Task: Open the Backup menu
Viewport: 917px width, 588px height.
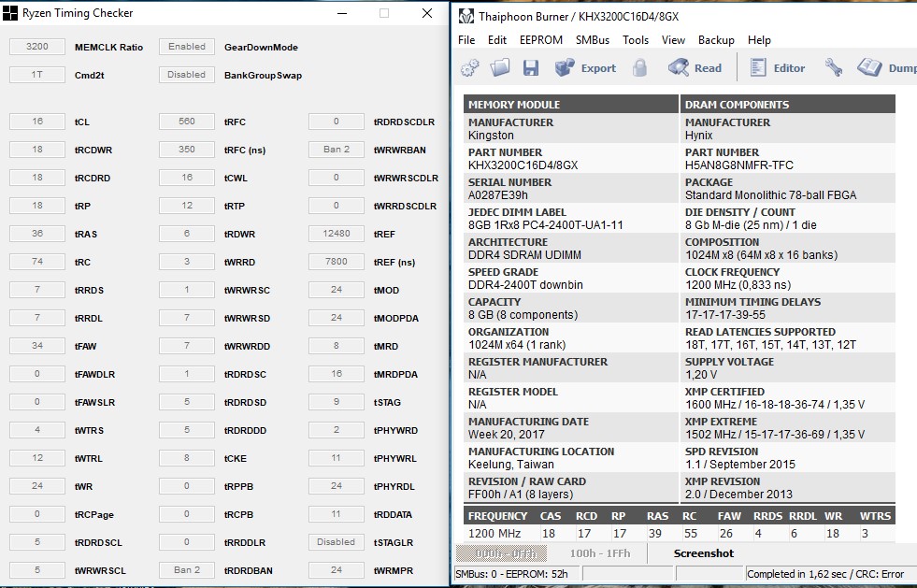Action: [716, 40]
